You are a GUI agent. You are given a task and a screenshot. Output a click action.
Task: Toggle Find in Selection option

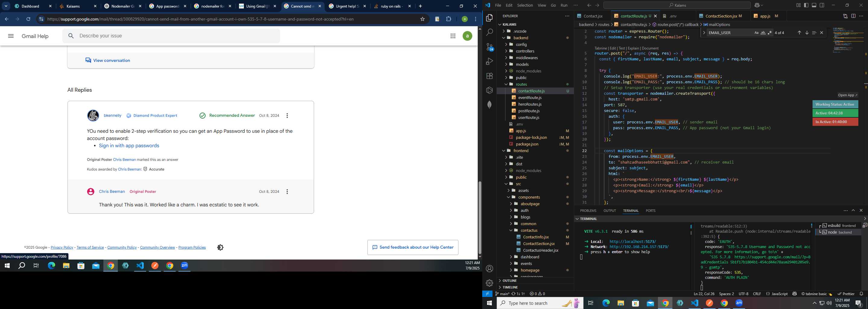(x=814, y=33)
